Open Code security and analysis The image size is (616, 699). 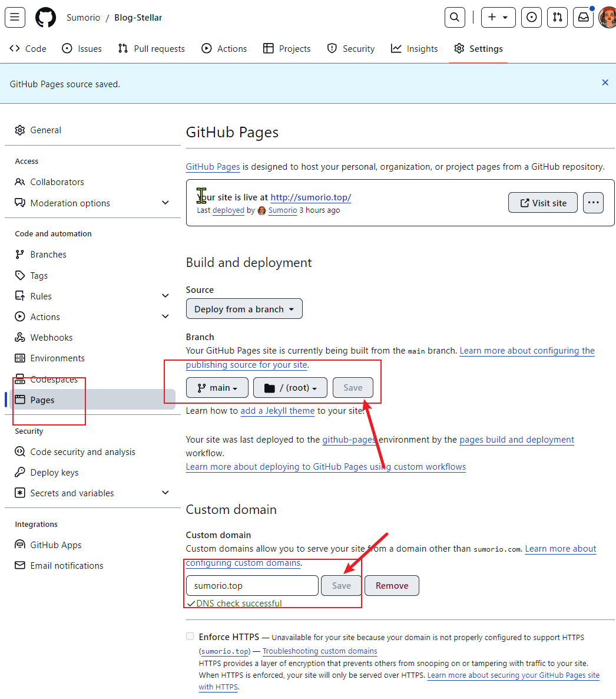(92, 451)
